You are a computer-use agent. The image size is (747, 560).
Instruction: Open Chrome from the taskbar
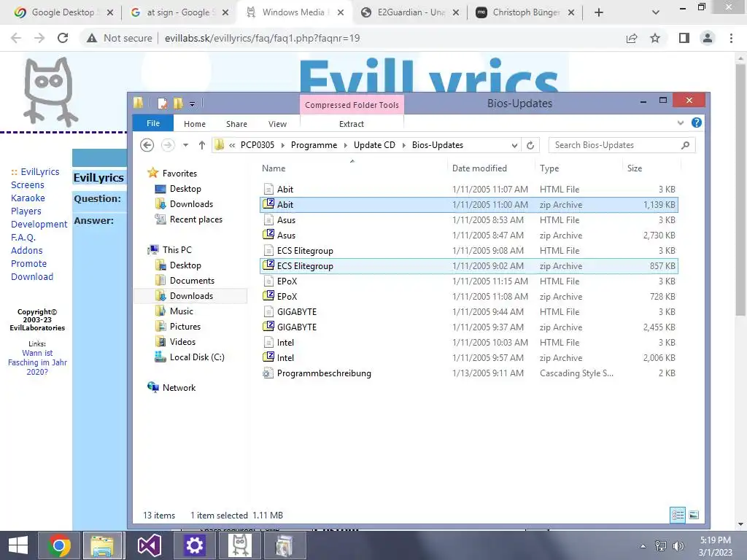point(59,545)
